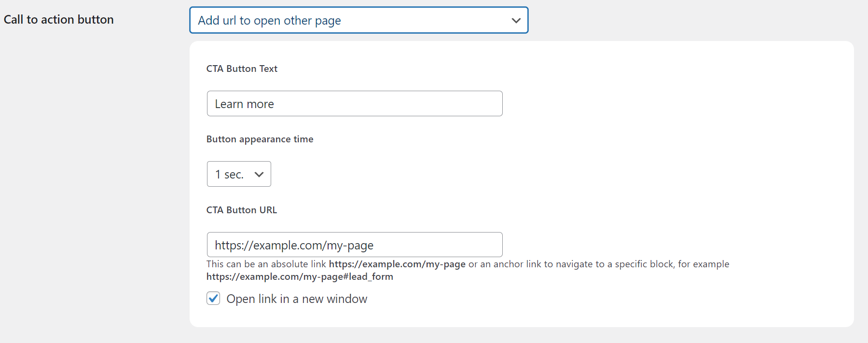Click the 'CTA Button URL' field label
The height and width of the screenshot is (343, 868).
(x=241, y=210)
